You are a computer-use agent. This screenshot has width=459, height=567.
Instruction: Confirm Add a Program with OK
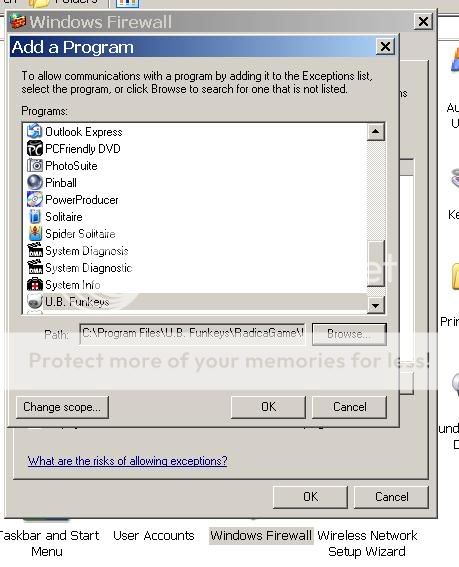(268, 407)
